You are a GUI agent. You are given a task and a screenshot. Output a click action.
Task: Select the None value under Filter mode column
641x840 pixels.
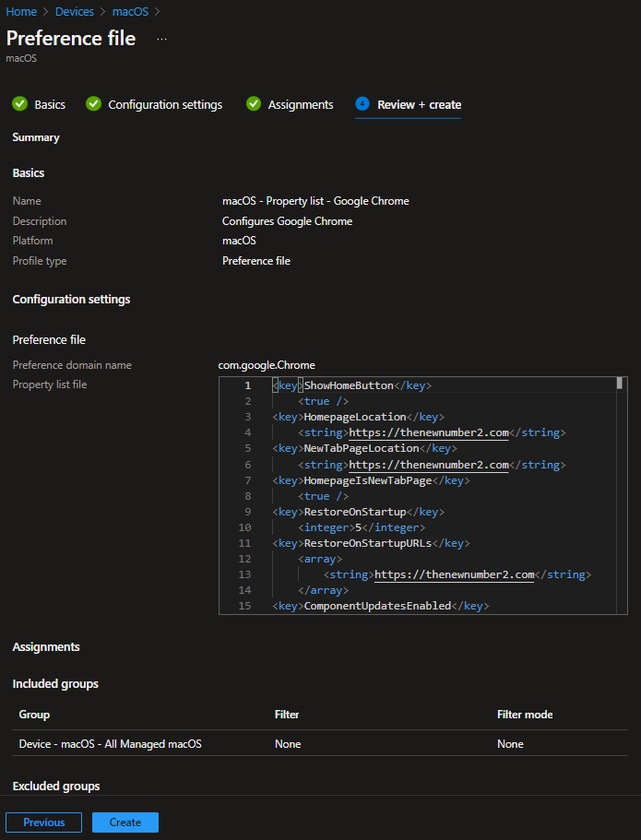[510, 744]
